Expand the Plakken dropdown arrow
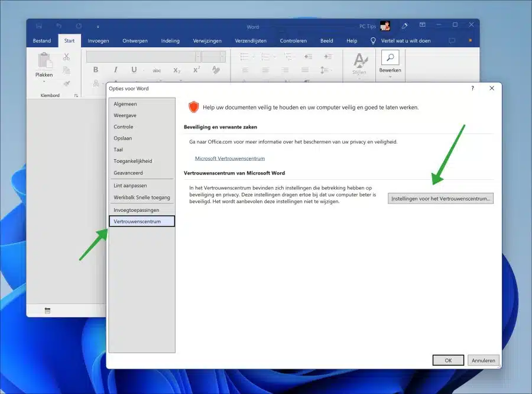 tap(44, 82)
